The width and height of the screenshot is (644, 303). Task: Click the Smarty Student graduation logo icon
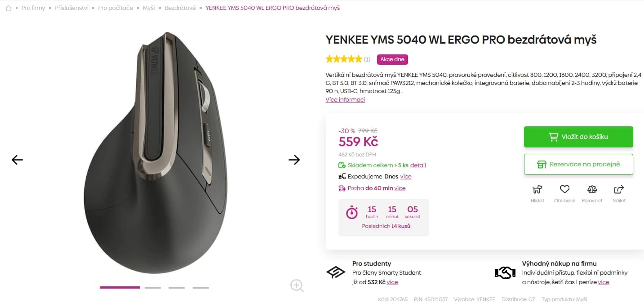point(336,272)
